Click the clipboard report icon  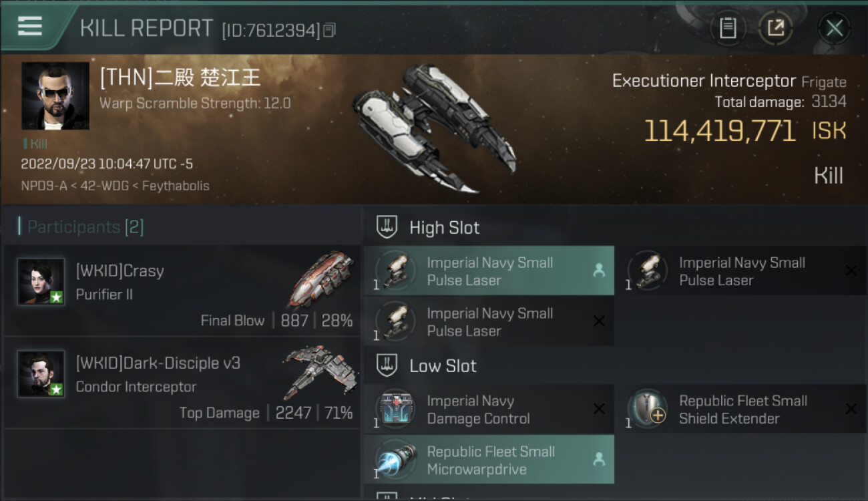coord(727,28)
